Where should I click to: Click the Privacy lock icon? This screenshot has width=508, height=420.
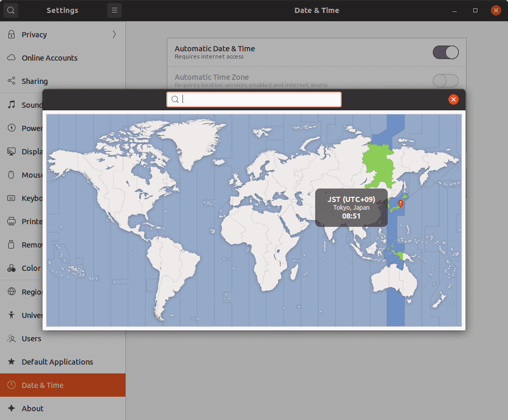tap(11, 35)
